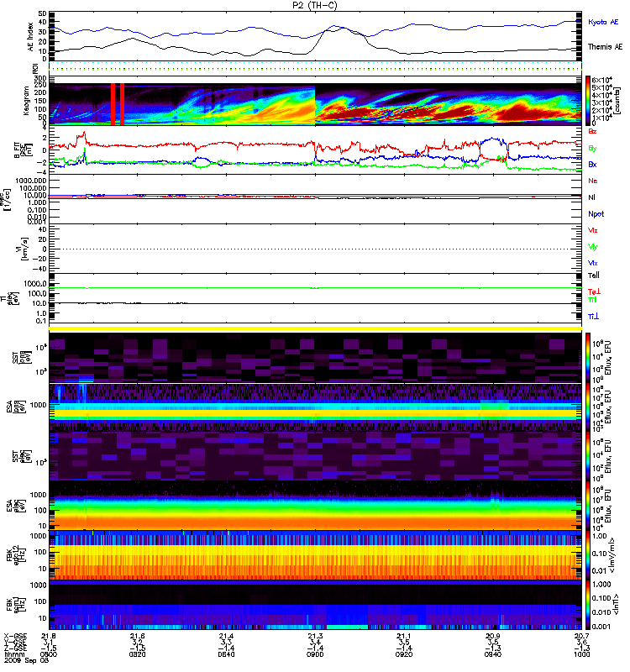
Task: Select the black Te parallel legend label
Action: coord(594,276)
